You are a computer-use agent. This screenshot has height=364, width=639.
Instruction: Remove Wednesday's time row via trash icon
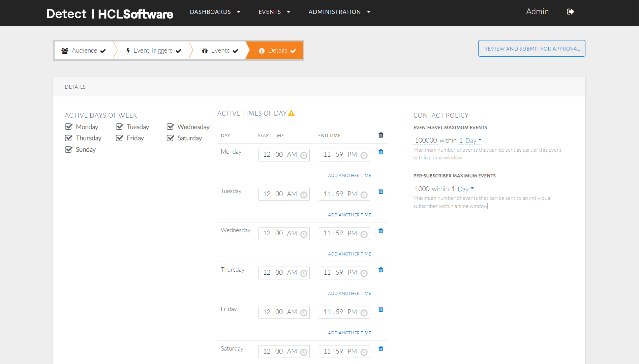point(381,231)
